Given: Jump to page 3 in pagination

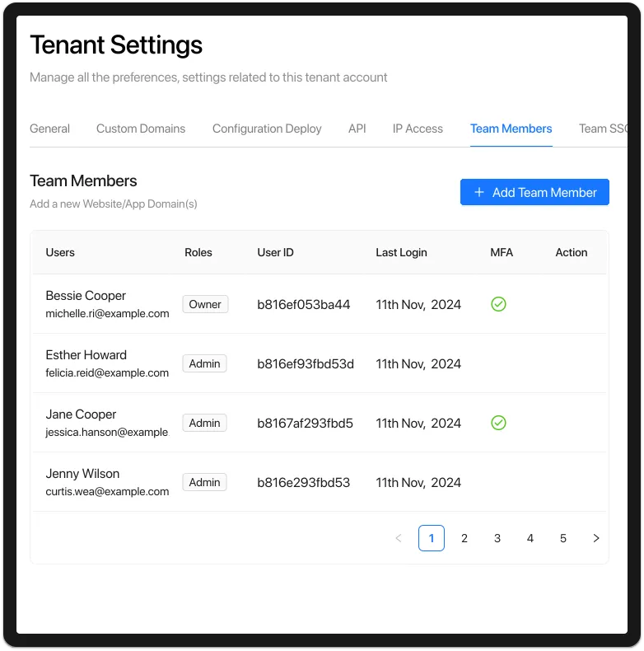Looking at the screenshot, I should [497, 538].
